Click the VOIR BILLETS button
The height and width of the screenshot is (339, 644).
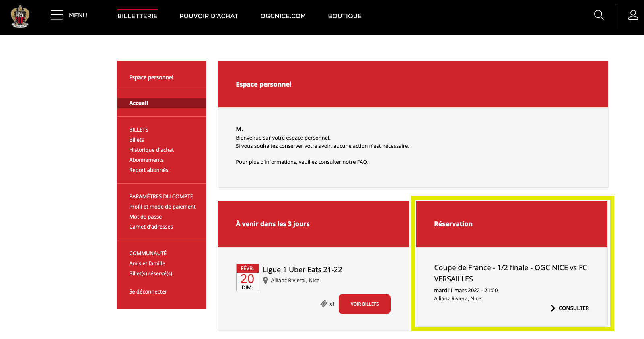(364, 304)
